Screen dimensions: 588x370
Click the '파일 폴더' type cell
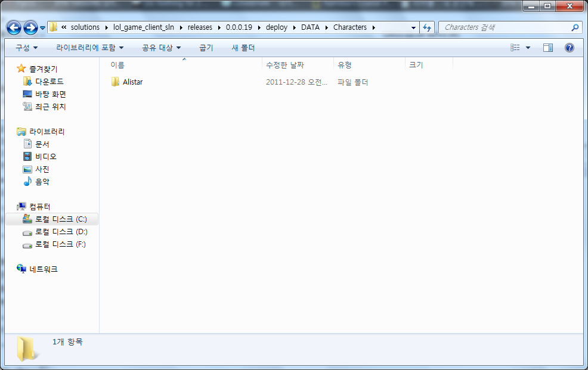tap(352, 82)
